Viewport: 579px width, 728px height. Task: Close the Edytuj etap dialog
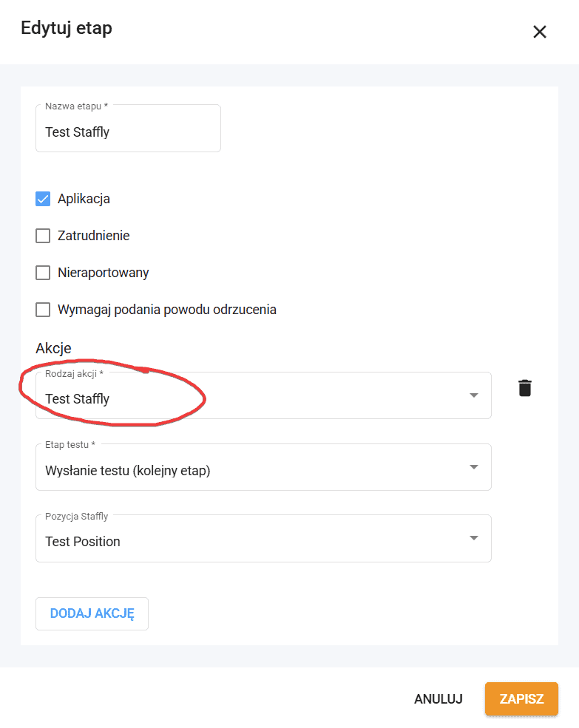pyautogui.click(x=540, y=32)
